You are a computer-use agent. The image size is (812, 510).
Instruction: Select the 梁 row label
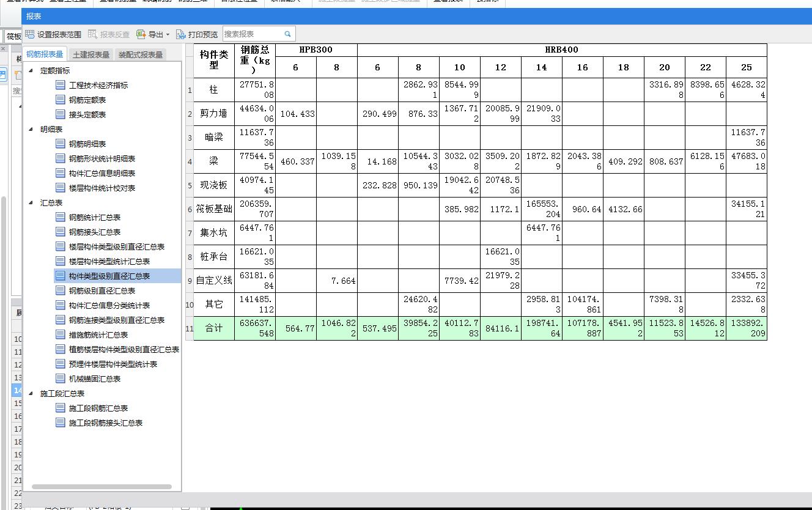(x=214, y=161)
